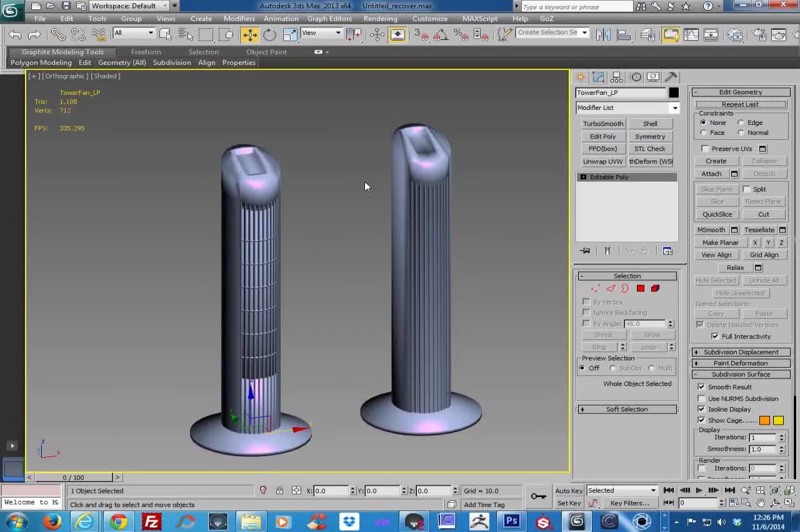The width and height of the screenshot is (800, 532).
Task: Toggle Angle Snap
Action: click(x=441, y=35)
